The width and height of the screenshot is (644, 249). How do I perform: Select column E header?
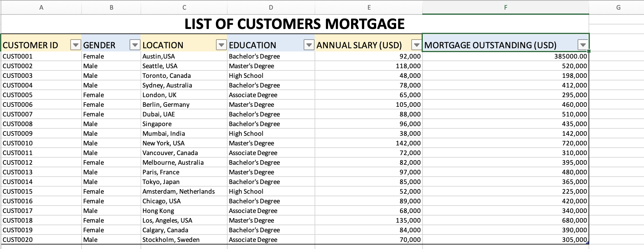[369, 7]
